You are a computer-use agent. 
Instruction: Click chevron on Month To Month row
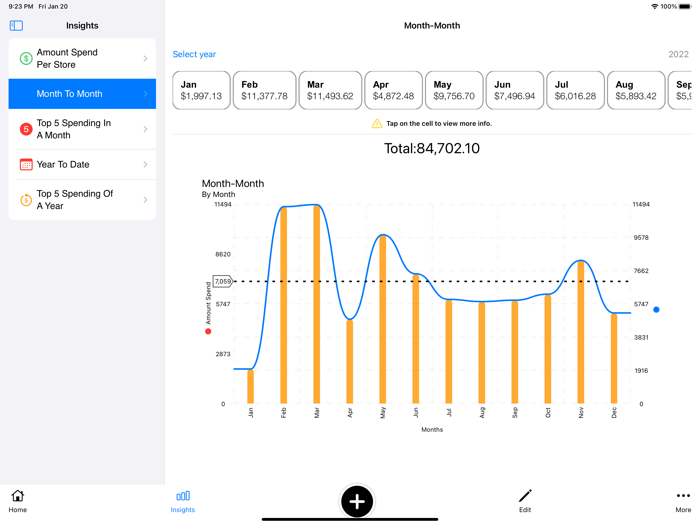pos(145,94)
